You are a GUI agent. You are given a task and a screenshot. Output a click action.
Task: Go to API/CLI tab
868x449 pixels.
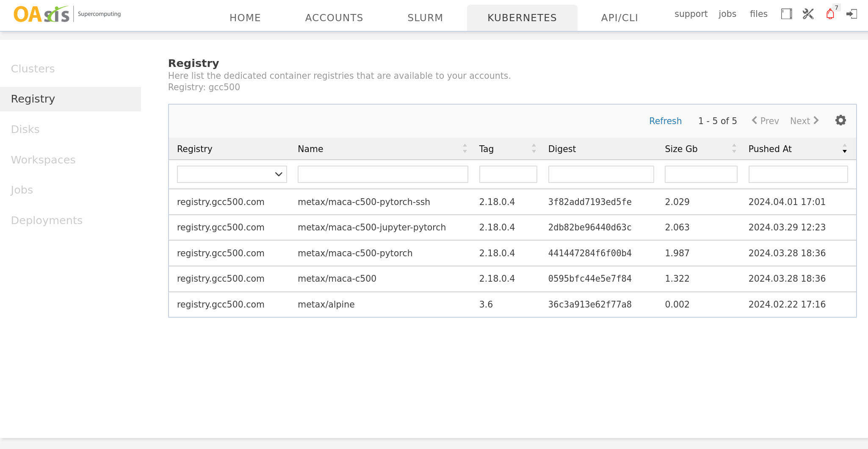tap(619, 18)
